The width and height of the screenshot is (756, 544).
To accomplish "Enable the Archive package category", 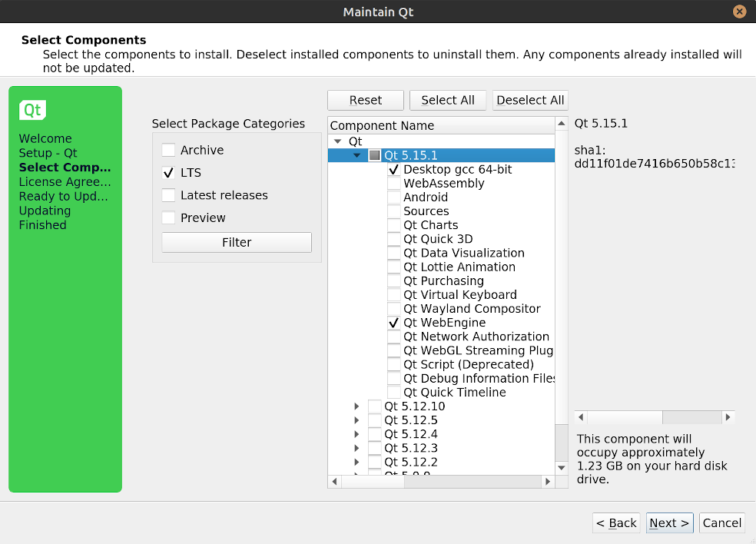I will click(168, 150).
